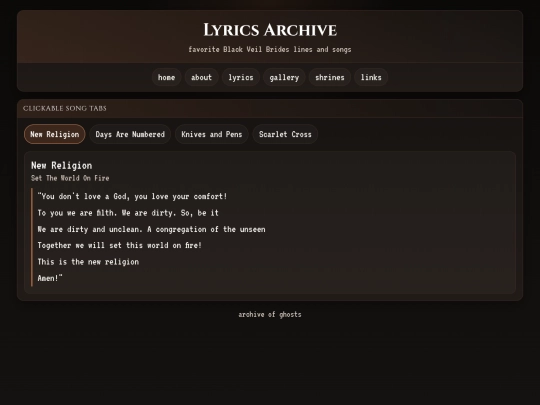Click the 'Clickable Song Tabs' heading
540x405 pixels.
click(65, 108)
